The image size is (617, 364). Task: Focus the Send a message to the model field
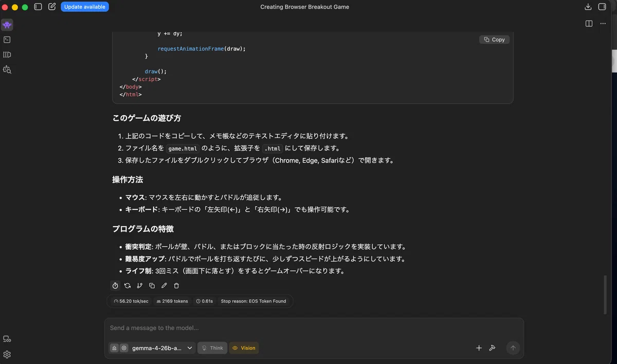[314, 328]
